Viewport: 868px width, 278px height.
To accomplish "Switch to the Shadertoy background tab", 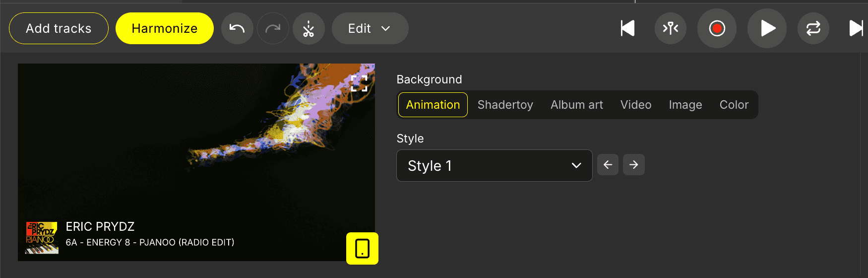I will 505,105.
